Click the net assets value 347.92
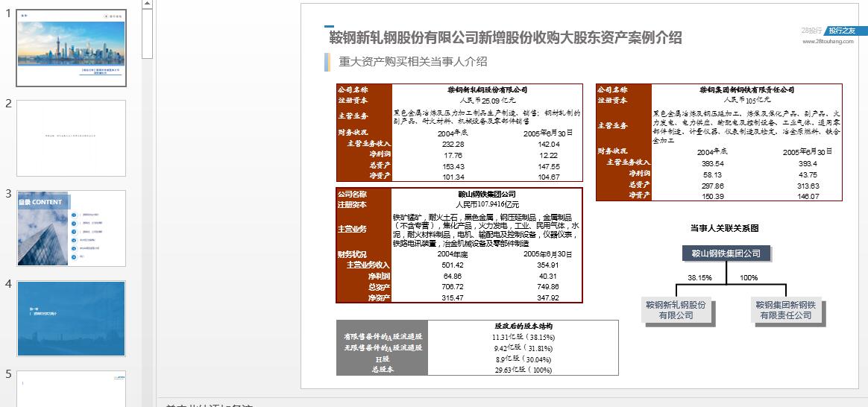 point(548,297)
